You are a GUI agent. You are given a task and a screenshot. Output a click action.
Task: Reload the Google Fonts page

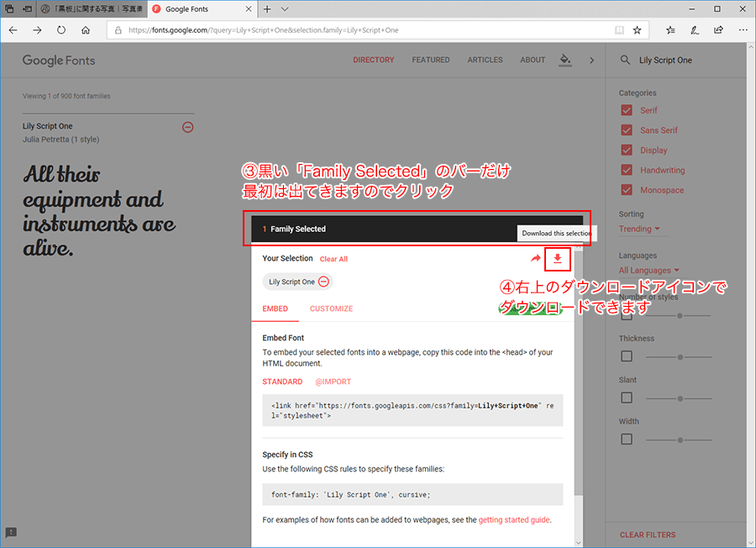(x=61, y=30)
